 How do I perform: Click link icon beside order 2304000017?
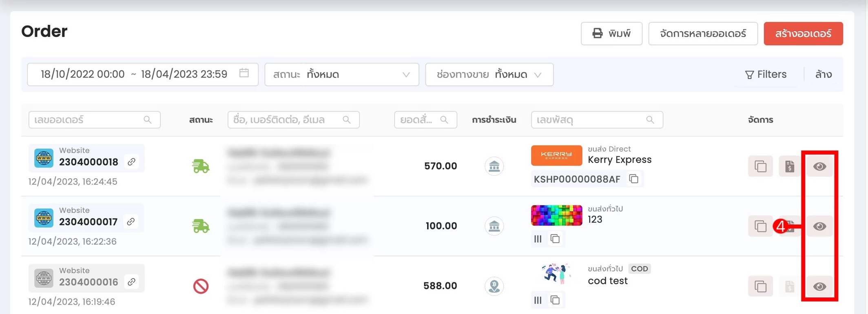(x=131, y=221)
